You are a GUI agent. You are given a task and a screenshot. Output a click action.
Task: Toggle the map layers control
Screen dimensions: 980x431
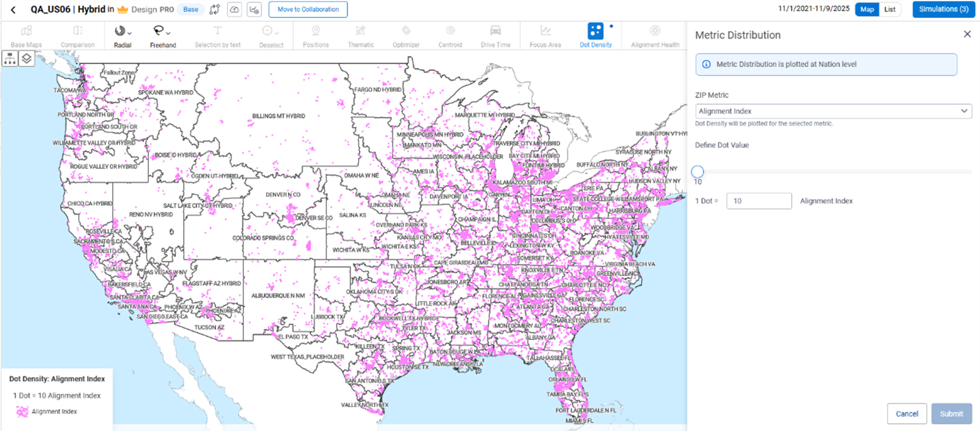tap(26, 58)
